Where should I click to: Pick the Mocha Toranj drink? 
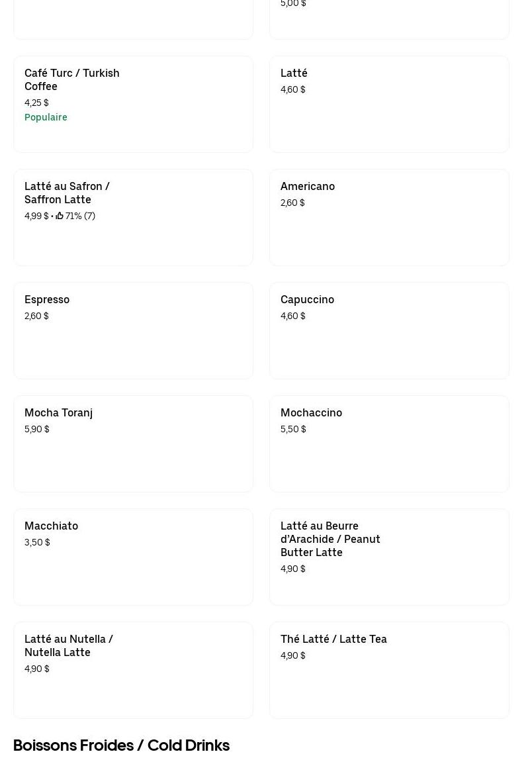pyautogui.click(x=133, y=444)
